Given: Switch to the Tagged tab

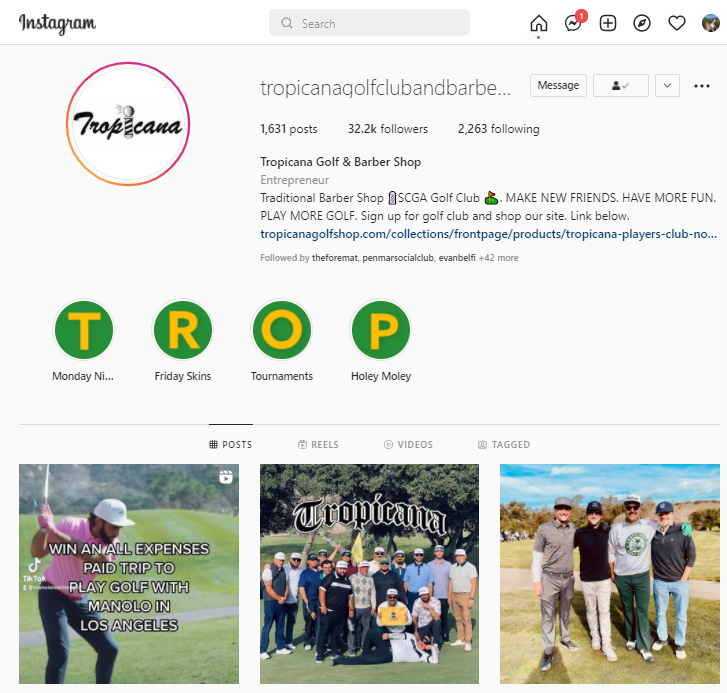Looking at the screenshot, I should (504, 444).
